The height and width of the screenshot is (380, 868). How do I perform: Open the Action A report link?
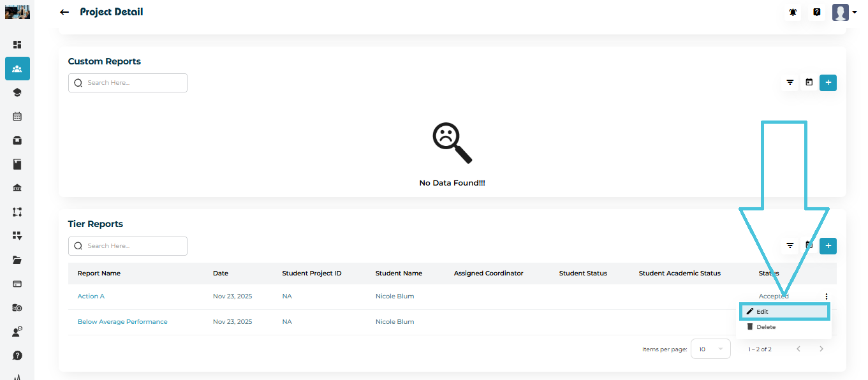[x=91, y=296]
